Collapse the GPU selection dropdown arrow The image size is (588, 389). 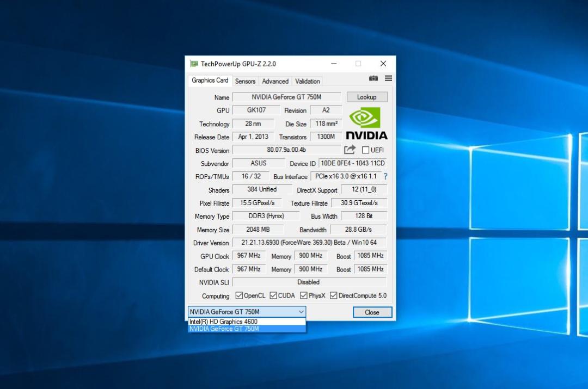coord(301,312)
